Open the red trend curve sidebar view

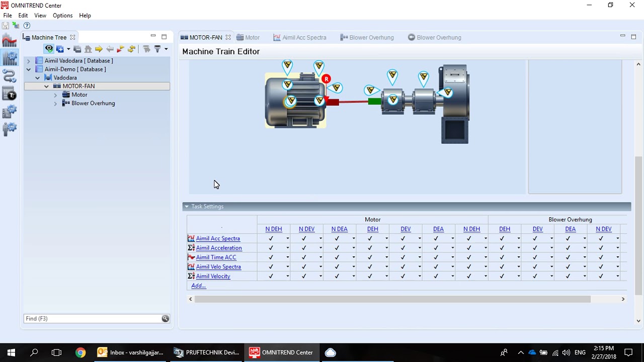10,40
